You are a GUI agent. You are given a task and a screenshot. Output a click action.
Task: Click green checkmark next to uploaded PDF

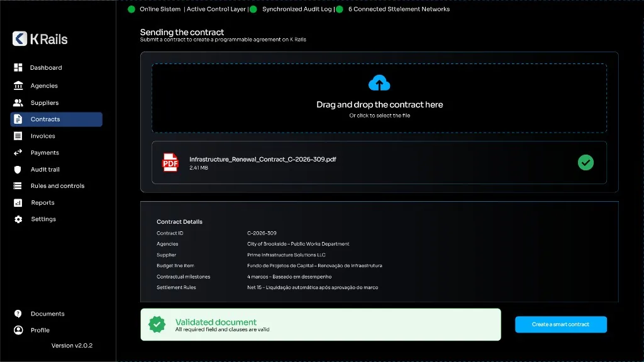(586, 163)
